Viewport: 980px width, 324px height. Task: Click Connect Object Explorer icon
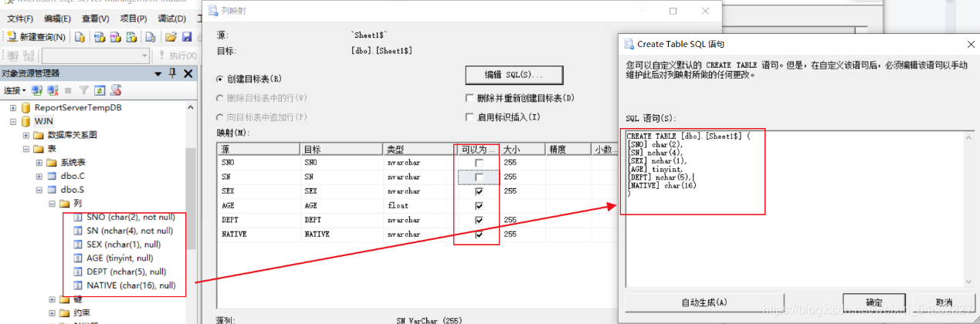click(36, 90)
